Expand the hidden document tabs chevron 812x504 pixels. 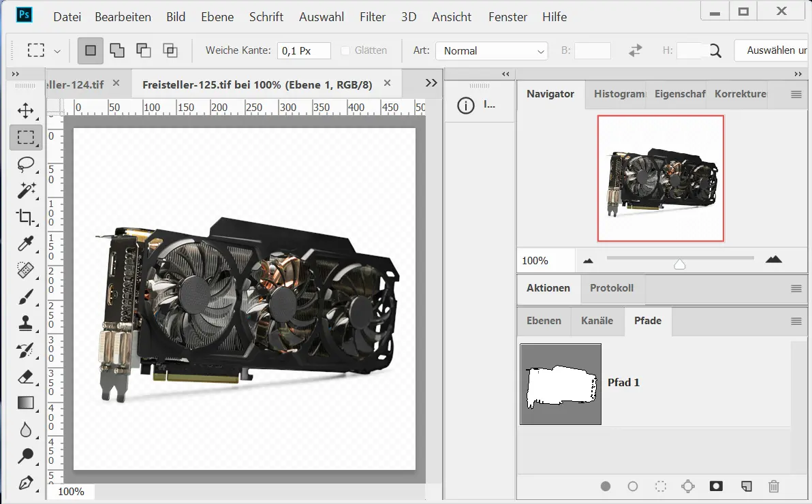tap(431, 82)
